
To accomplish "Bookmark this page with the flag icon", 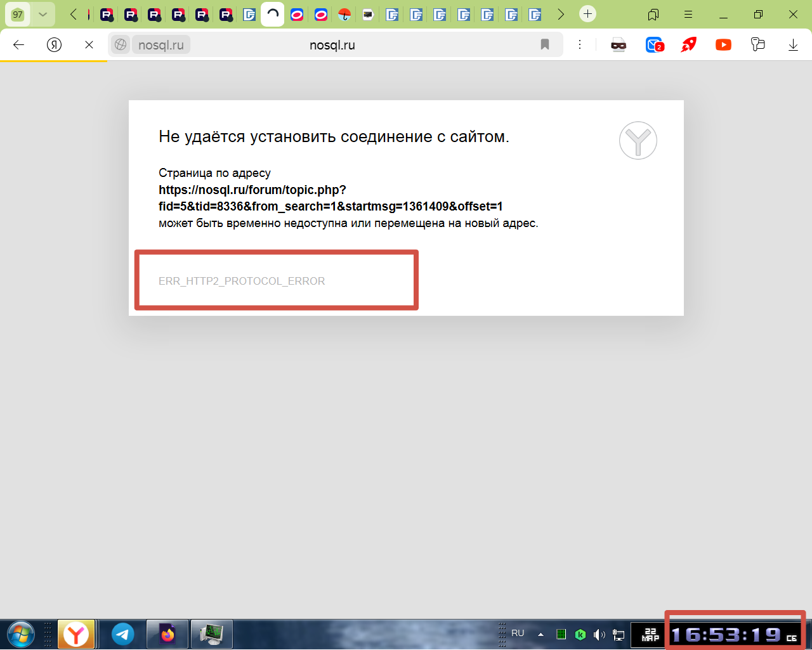I will pyautogui.click(x=544, y=44).
